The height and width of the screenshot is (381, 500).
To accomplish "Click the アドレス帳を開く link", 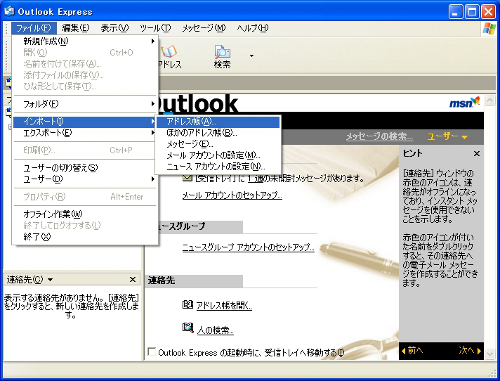I will (224, 305).
